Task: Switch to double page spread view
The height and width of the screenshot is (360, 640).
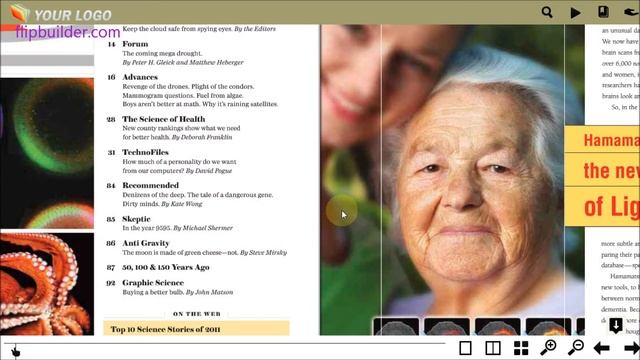Action: (493, 348)
